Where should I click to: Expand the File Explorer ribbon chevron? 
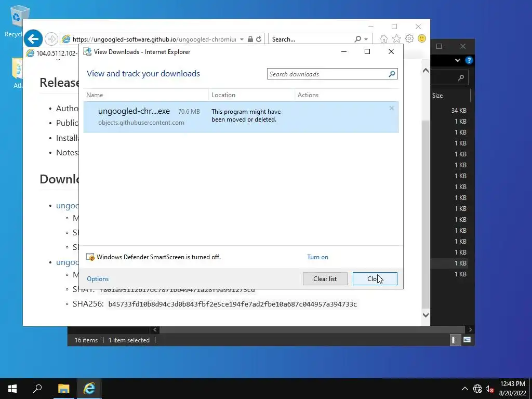click(x=458, y=60)
